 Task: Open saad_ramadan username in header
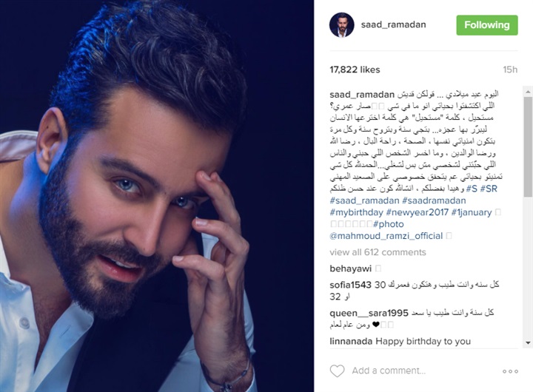click(393, 25)
